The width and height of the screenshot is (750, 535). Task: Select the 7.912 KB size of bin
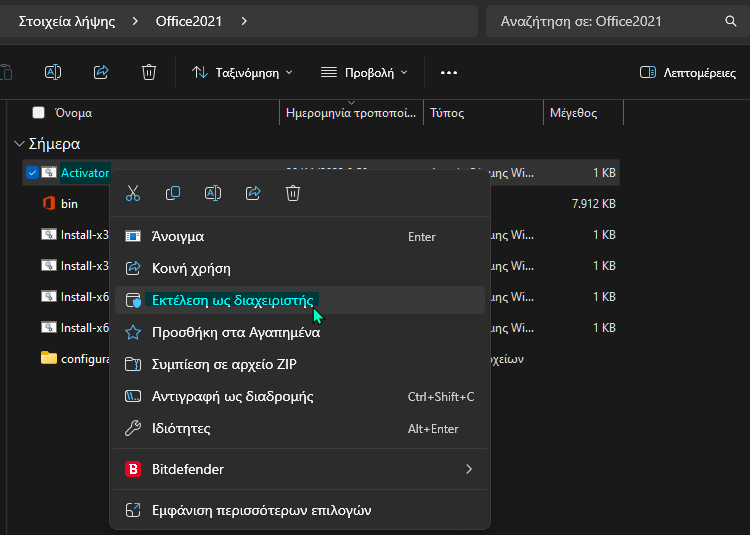(594, 204)
